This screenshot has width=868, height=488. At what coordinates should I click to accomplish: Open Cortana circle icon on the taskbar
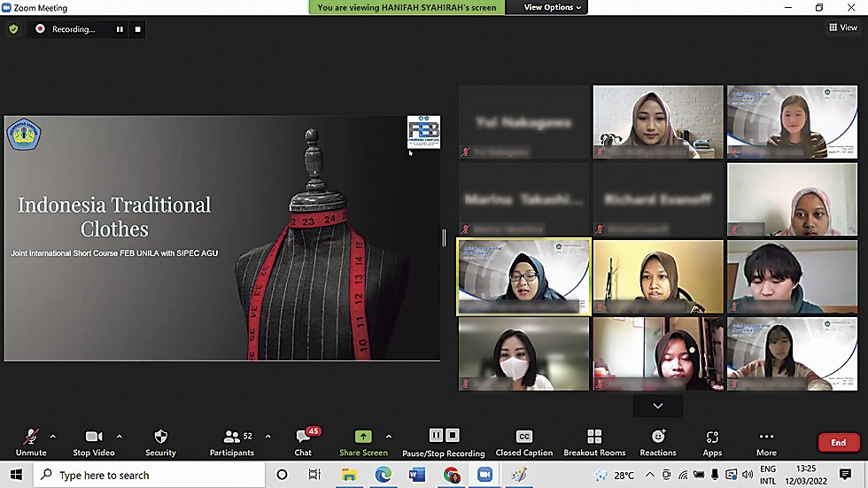click(283, 475)
